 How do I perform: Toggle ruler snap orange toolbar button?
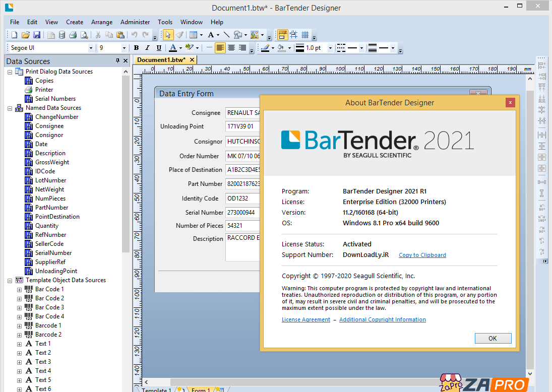click(282, 35)
